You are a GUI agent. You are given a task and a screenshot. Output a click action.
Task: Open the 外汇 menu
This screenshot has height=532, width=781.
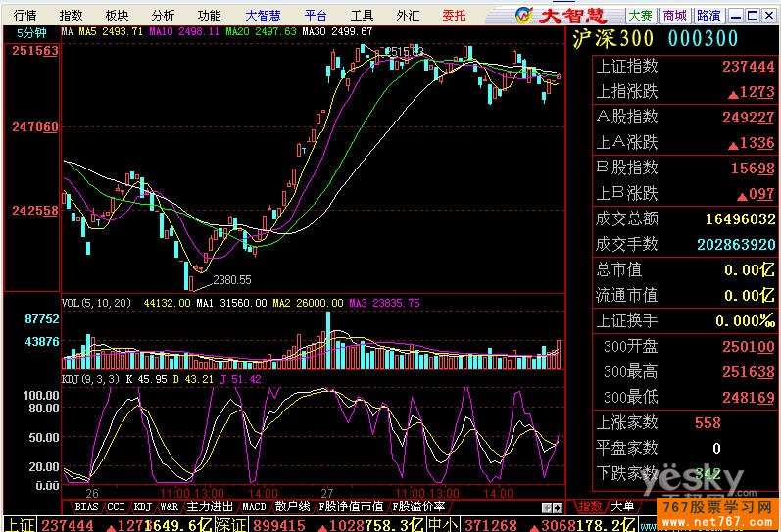coord(408,16)
